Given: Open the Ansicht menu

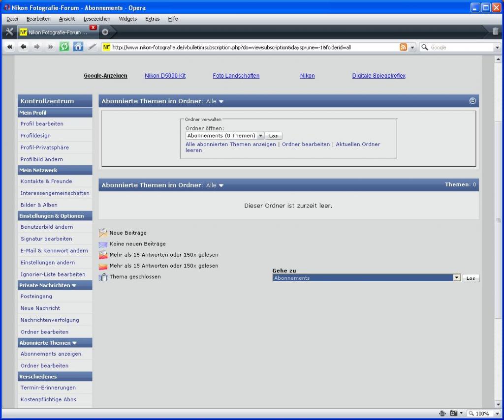Looking at the screenshot, I should [67, 19].
